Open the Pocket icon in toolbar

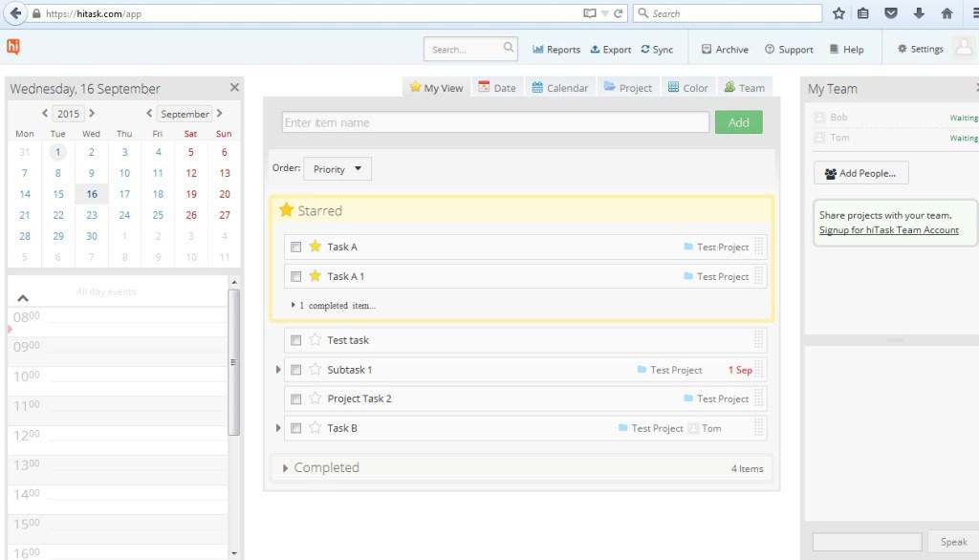pyautogui.click(x=891, y=13)
